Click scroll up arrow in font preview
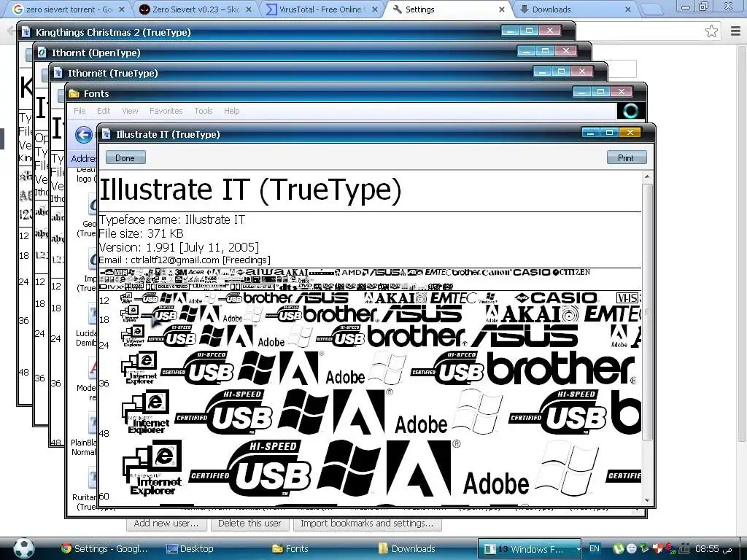 pyautogui.click(x=647, y=176)
